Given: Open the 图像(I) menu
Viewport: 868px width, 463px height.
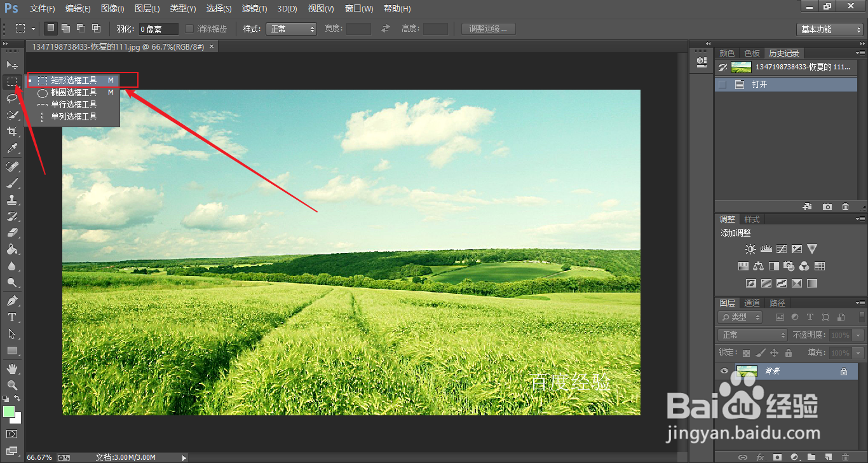Looking at the screenshot, I should (112, 9).
